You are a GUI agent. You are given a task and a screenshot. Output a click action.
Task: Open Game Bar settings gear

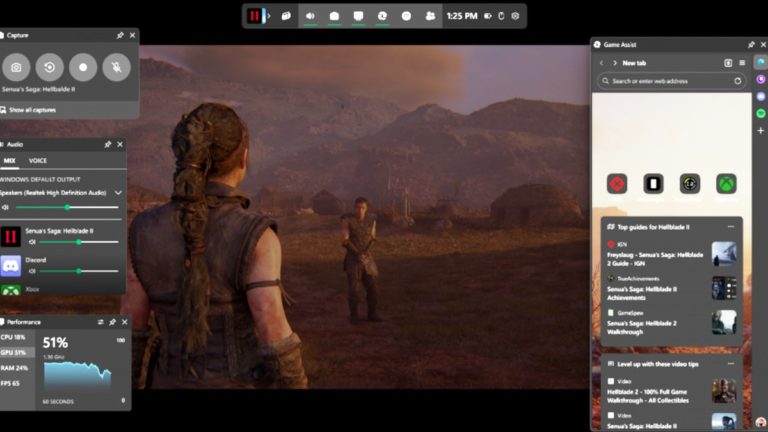point(515,16)
